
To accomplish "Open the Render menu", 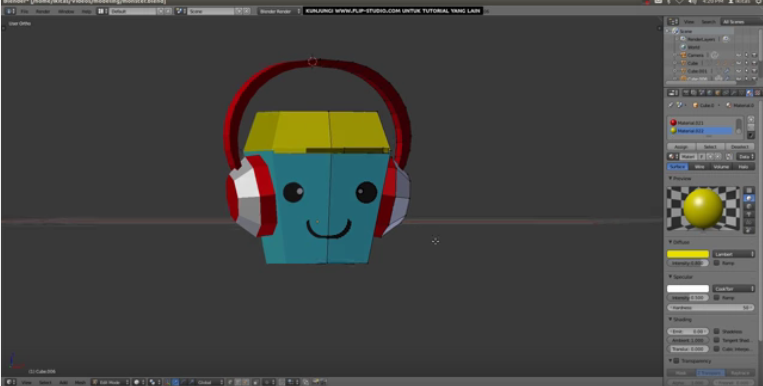I will click(43, 11).
